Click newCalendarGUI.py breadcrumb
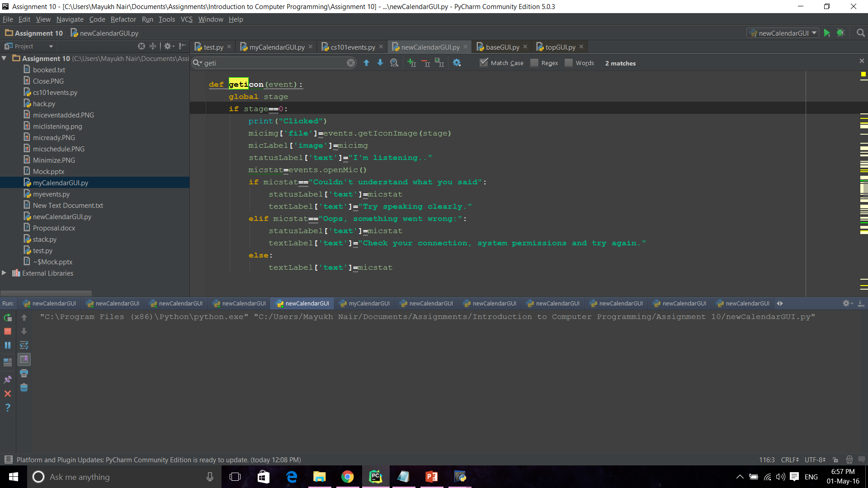 point(105,33)
